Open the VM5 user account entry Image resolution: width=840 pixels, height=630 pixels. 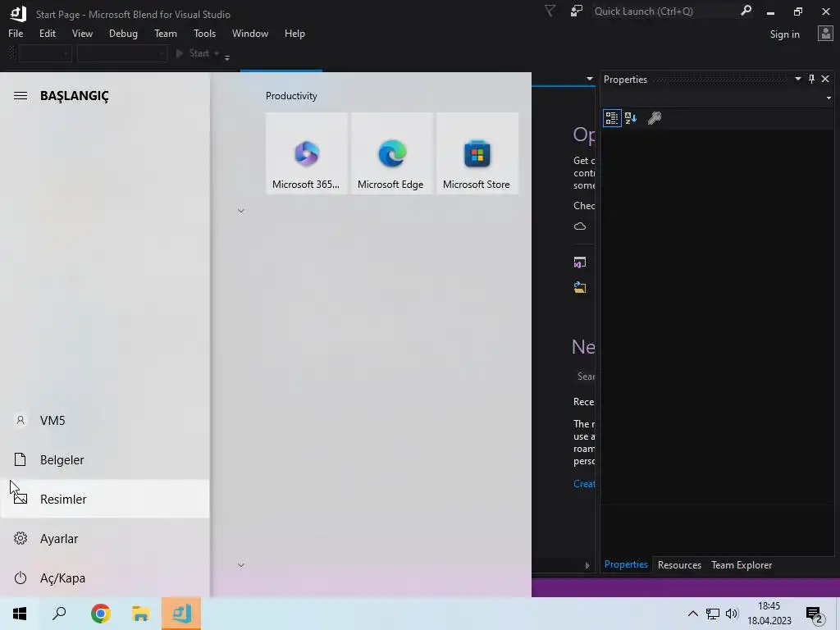tap(105, 421)
